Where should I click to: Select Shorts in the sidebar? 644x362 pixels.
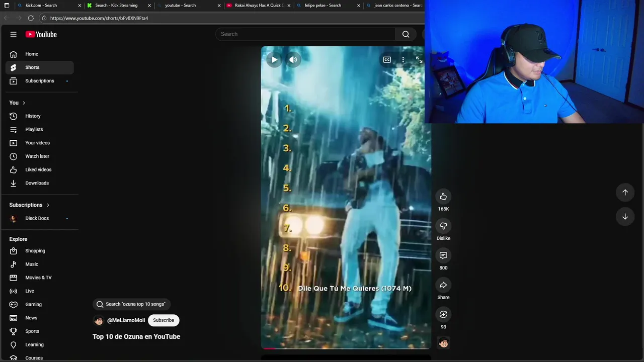[40, 67]
